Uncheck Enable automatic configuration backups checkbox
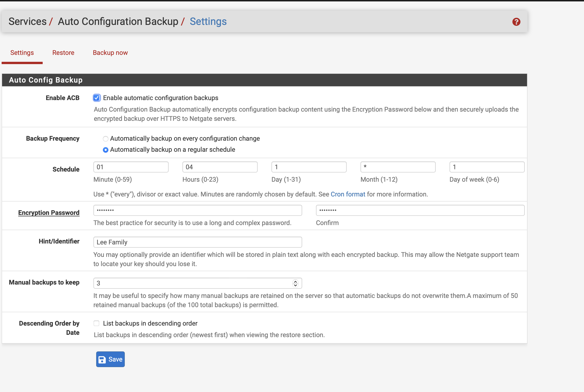Screen dimensions: 584x392 [96, 98]
